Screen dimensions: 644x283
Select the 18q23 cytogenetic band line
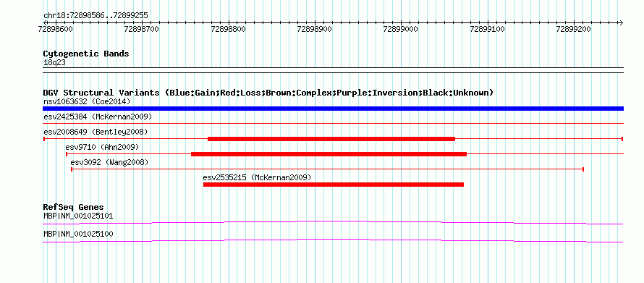click(x=333, y=69)
